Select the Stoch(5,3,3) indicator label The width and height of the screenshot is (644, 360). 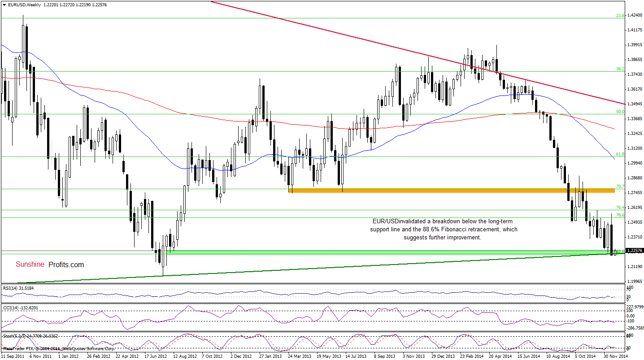(30, 336)
